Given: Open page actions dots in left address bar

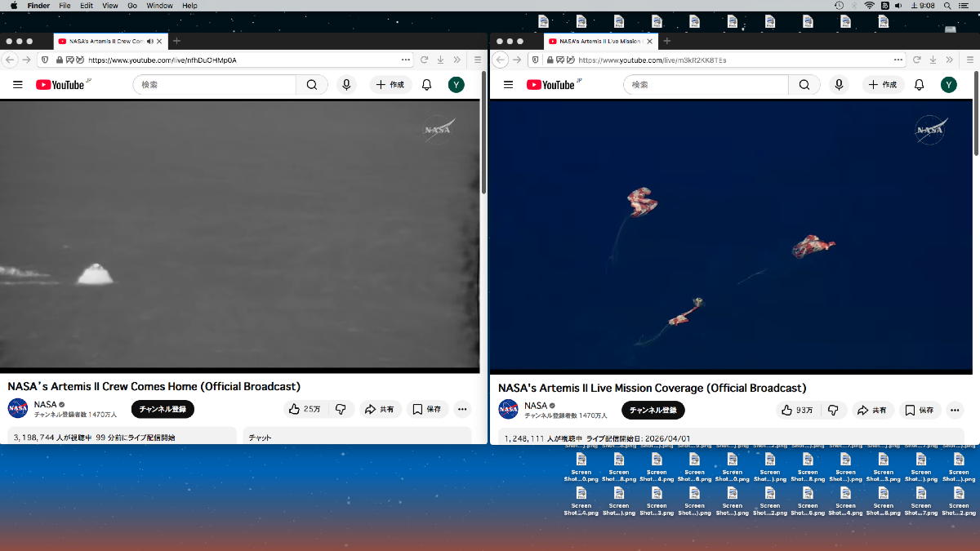Looking at the screenshot, I should (406, 60).
